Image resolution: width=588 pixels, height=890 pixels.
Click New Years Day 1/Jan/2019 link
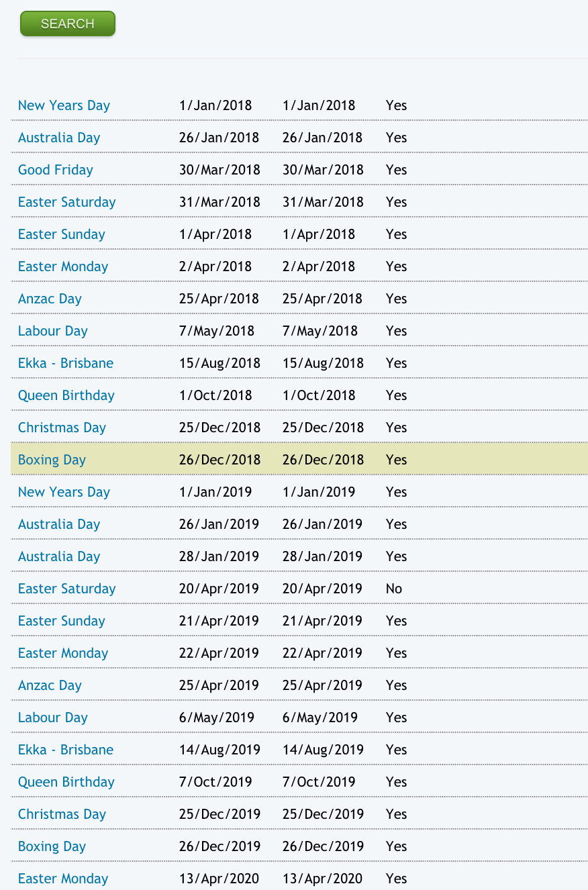coord(64,492)
